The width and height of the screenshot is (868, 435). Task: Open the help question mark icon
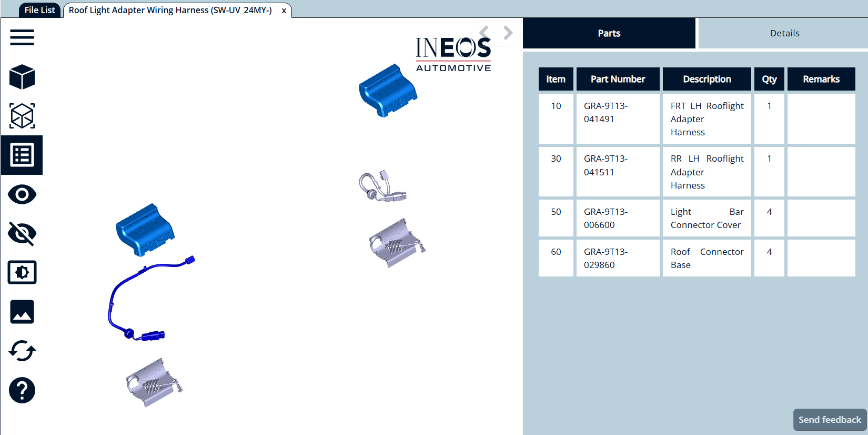pyautogui.click(x=22, y=390)
